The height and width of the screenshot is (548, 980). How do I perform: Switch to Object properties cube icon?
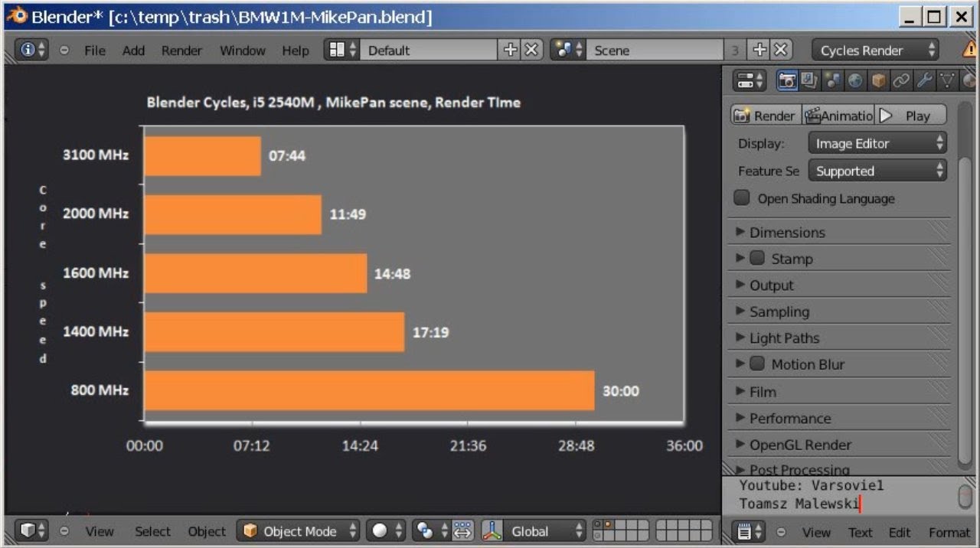tap(879, 80)
